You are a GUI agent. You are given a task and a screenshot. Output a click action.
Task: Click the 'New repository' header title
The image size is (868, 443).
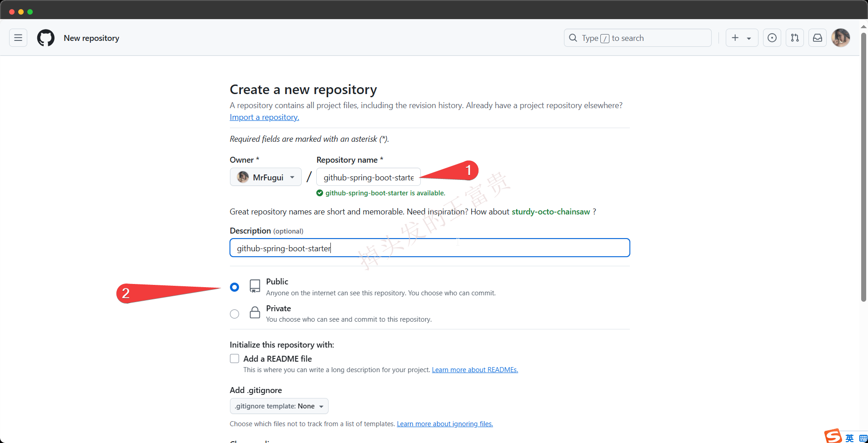pyautogui.click(x=91, y=38)
